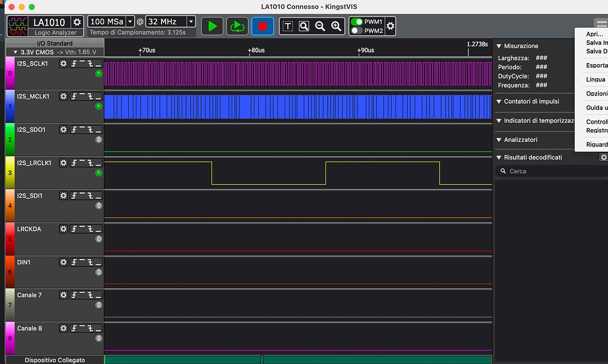608x364 pixels.
Task: Click the Cerca search field
Action: pyautogui.click(x=552, y=171)
